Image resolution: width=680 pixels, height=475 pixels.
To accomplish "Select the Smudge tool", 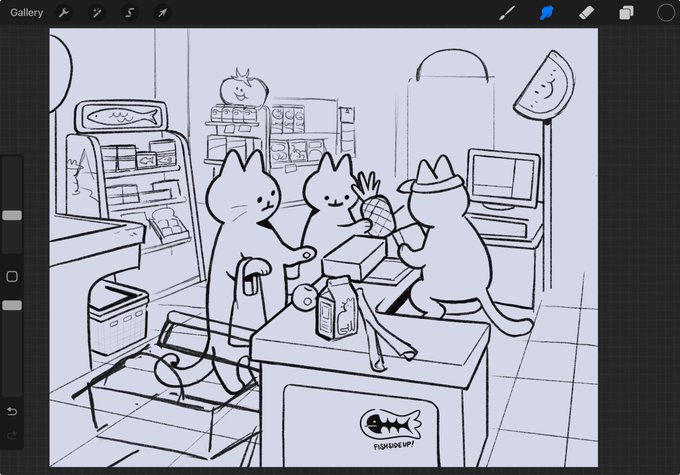I will [546, 13].
